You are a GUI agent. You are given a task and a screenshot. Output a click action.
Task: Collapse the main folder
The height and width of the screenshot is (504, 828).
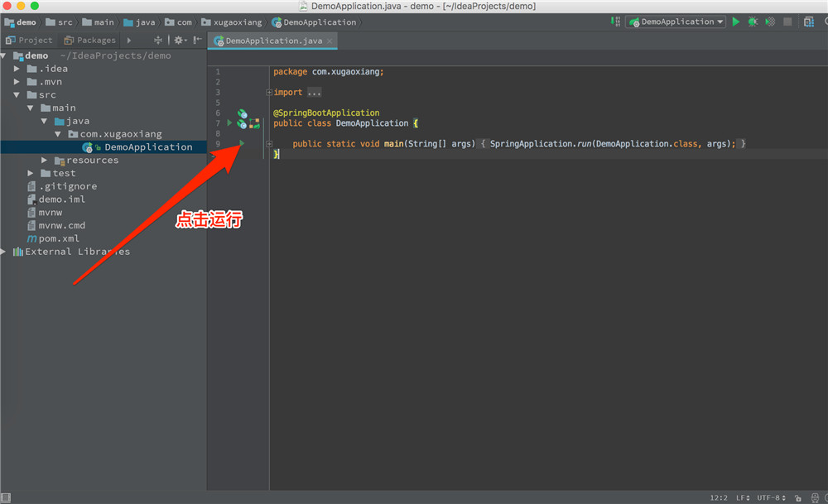pyautogui.click(x=30, y=108)
